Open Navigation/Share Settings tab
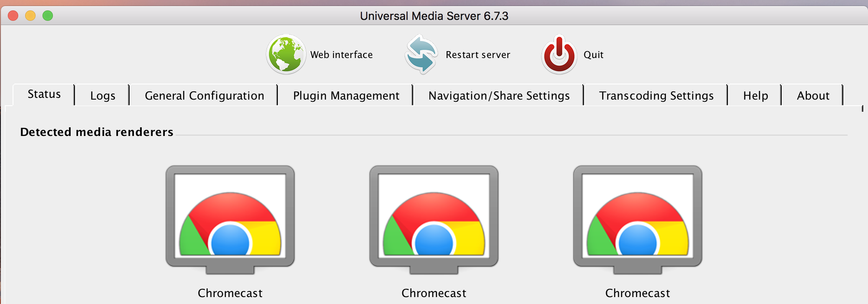This screenshot has width=868, height=304. 499,95
